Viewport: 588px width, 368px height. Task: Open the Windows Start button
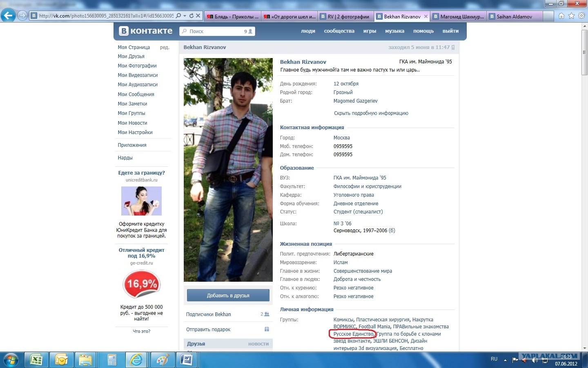(x=11, y=360)
